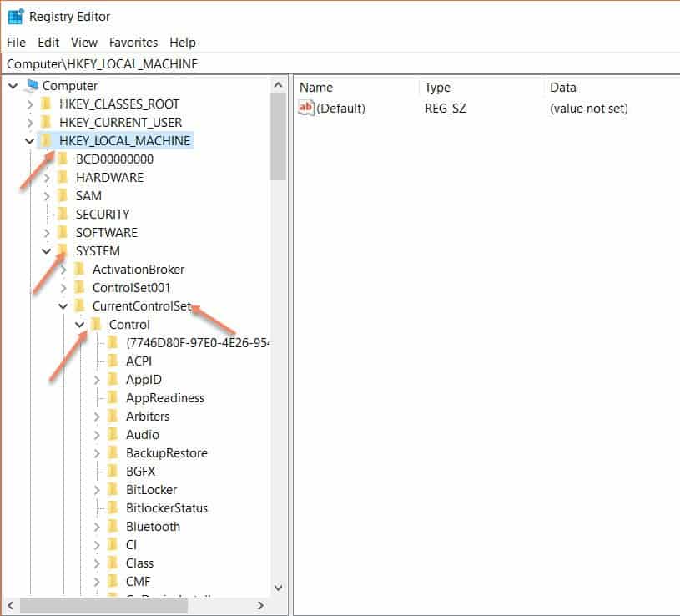
Task: Click the Name column header
Action: [316, 88]
